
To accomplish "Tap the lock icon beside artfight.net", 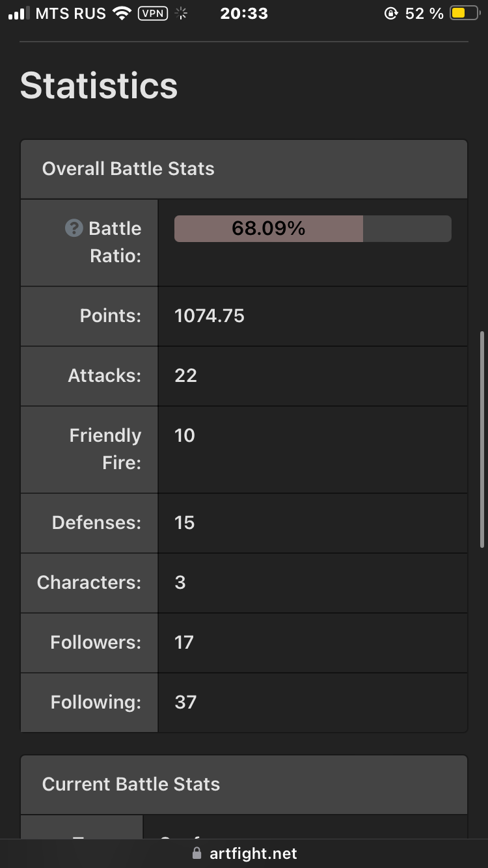I will pyautogui.click(x=197, y=853).
